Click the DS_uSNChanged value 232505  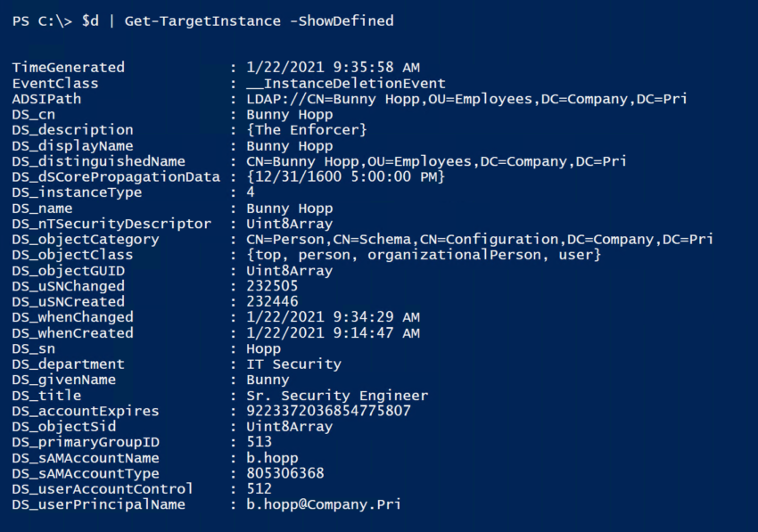tap(272, 286)
